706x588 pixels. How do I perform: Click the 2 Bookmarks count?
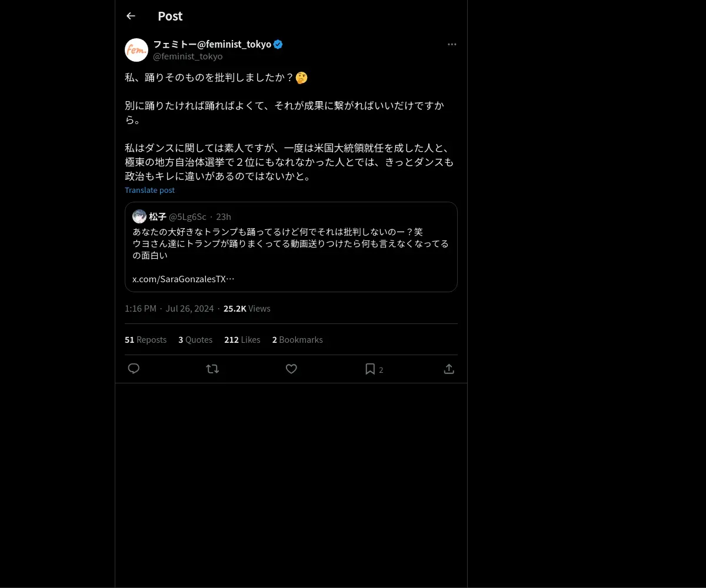coord(297,340)
